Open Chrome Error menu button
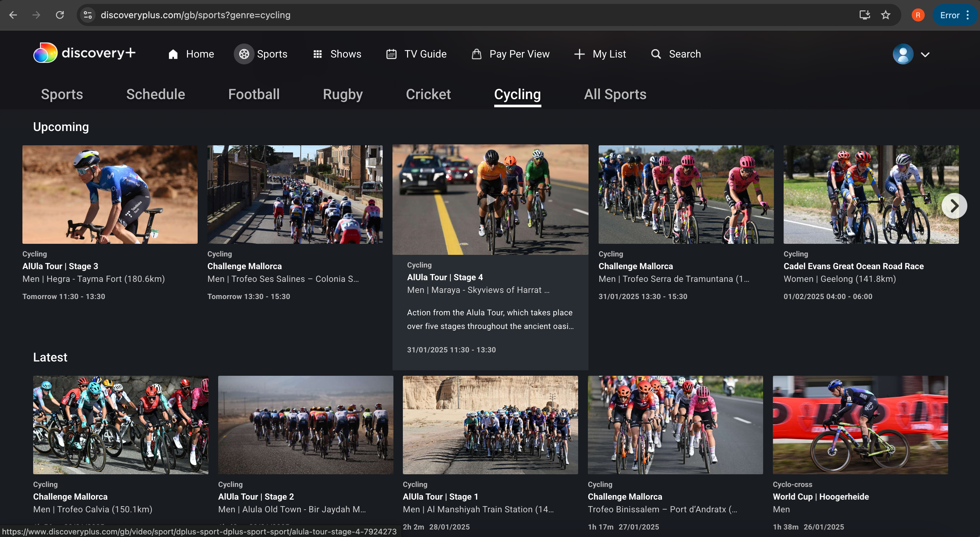 click(x=955, y=15)
